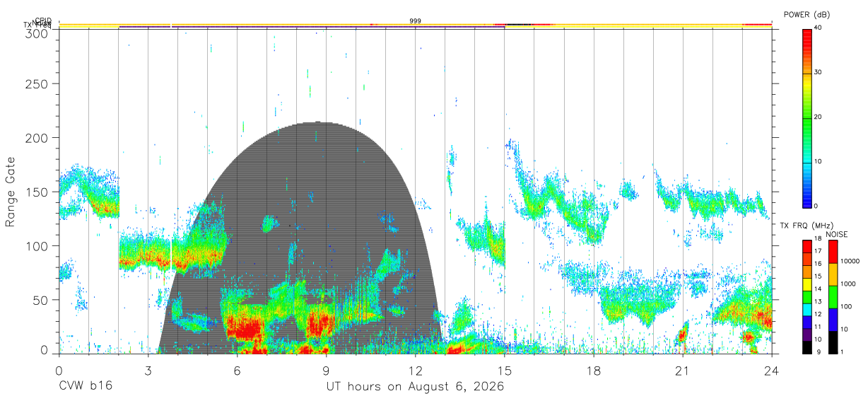868x401 pixels.
Task: Click the main POWER colorbar gradient strip
Action: point(807,117)
